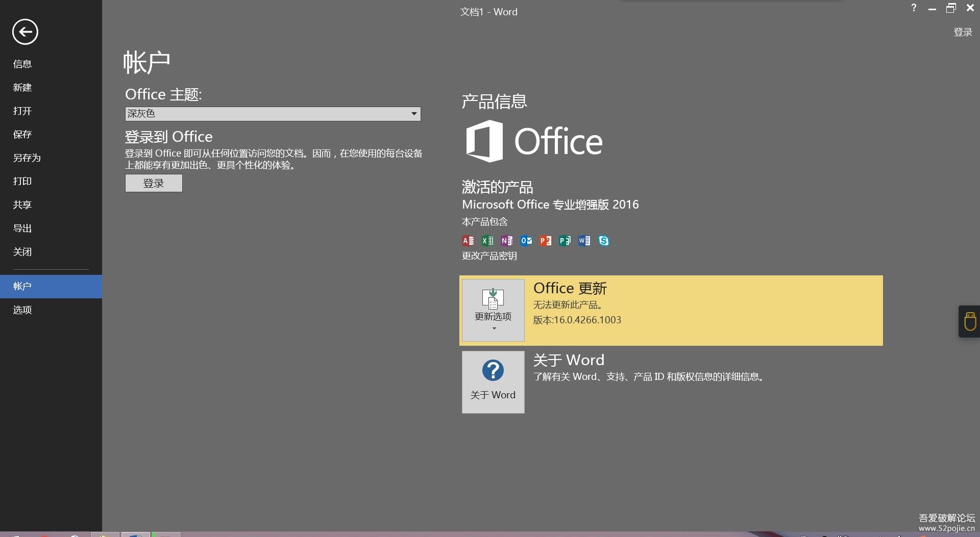Click the 文档1 - Word window title
980x537 pixels.
[488, 12]
